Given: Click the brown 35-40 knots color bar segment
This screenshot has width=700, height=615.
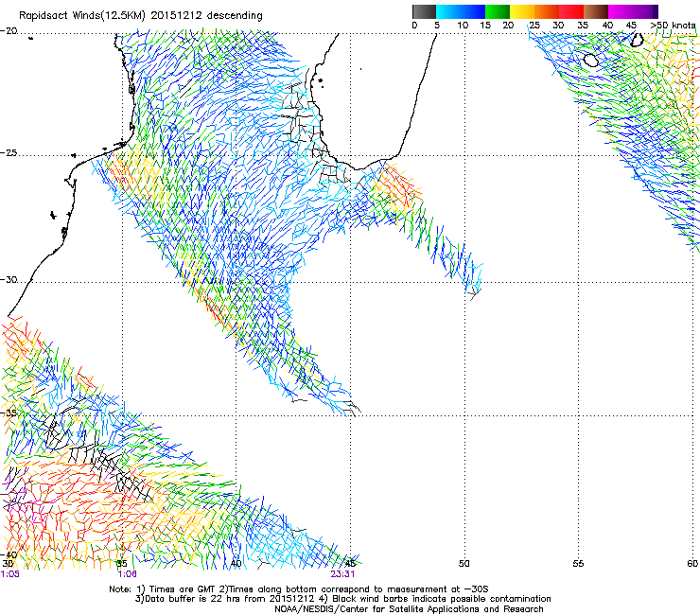Looking at the screenshot, I should (596, 11).
